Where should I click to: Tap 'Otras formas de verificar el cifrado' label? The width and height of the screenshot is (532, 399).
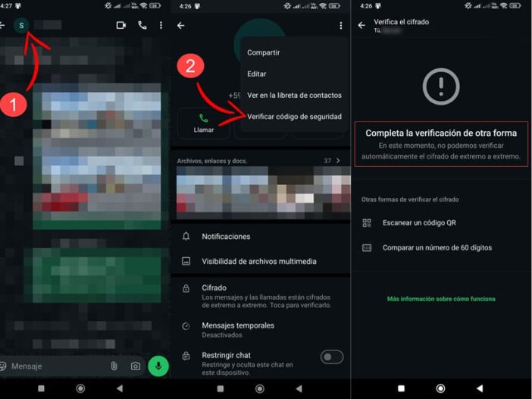[410, 199]
